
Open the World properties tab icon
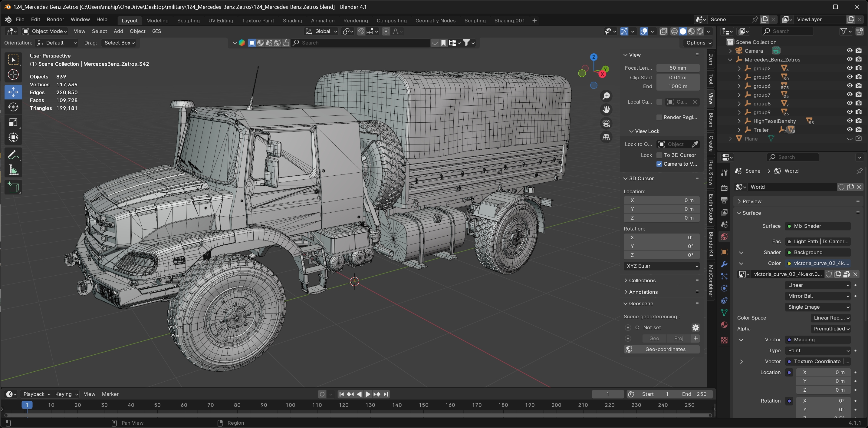(x=724, y=237)
